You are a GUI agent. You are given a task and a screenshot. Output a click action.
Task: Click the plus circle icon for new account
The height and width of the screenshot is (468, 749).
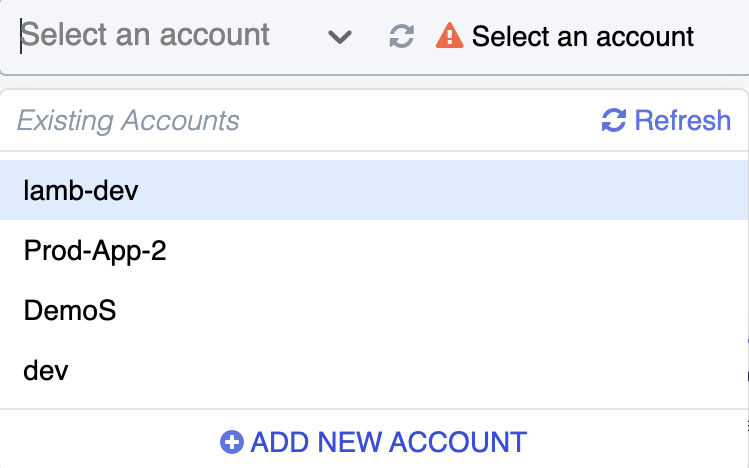pyautogui.click(x=232, y=442)
